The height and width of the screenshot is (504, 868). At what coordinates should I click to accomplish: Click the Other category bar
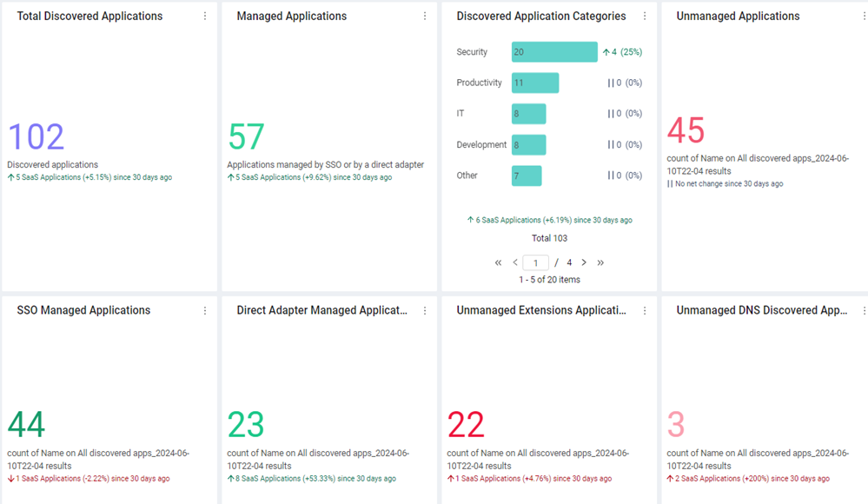(527, 176)
